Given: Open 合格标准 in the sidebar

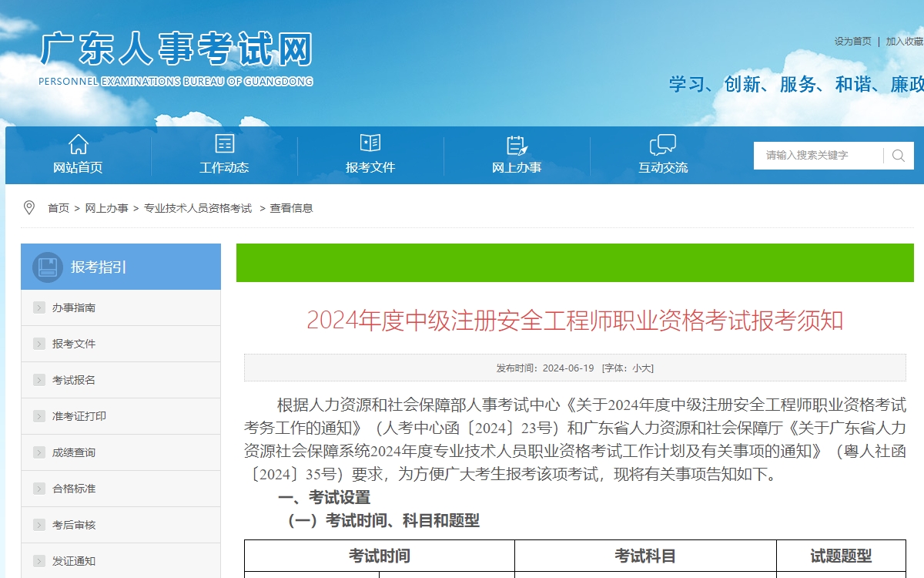Looking at the screenshot, I should 74,489.
